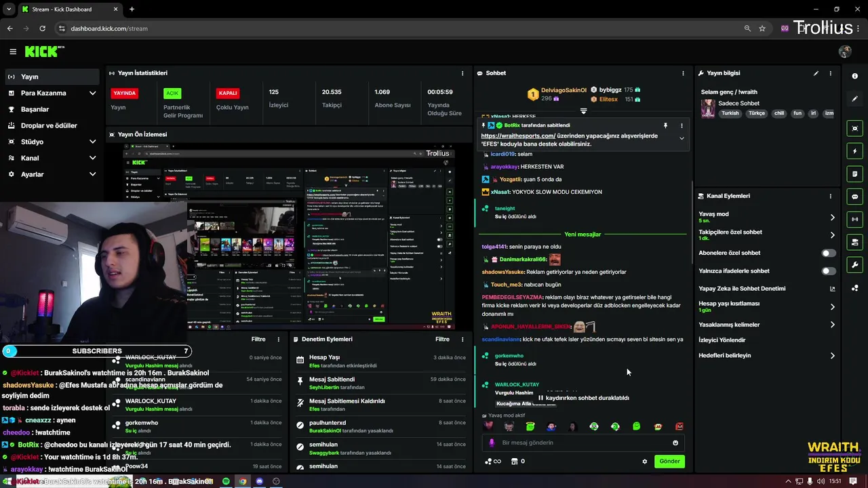Open Hesap yaşı kısıtlaması settings arrow
The width and height of the screenshot is (868, 488).
coord(833,307)
